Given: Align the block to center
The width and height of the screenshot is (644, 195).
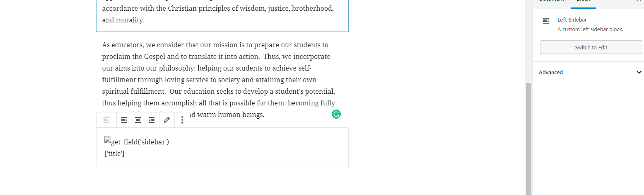Looking at the screenshot, I should point(138,120).
